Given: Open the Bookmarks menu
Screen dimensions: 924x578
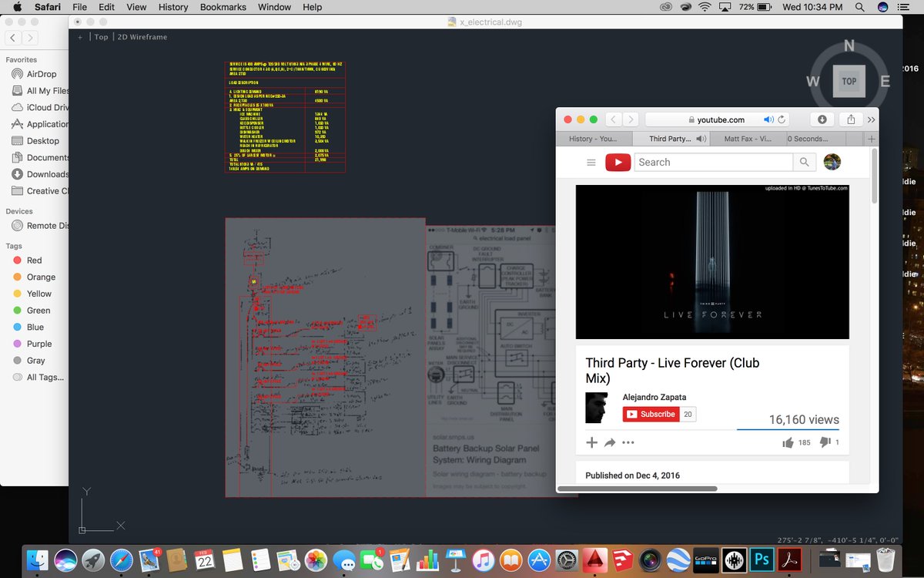Looking at the screenshot, I should [223, 7].
